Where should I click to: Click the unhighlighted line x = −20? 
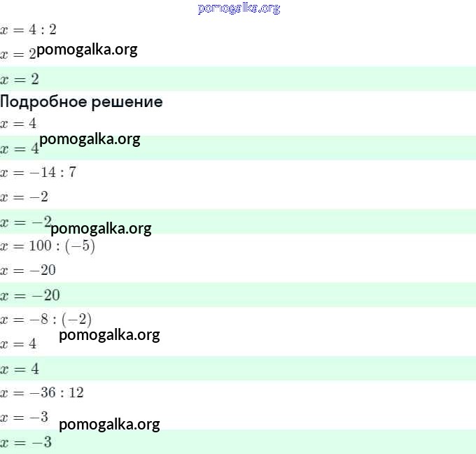click(28, 270)
